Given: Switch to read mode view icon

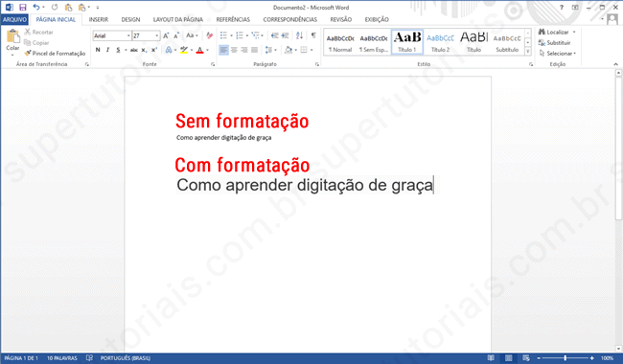Looking at the screenshot, I should [491, 358].
